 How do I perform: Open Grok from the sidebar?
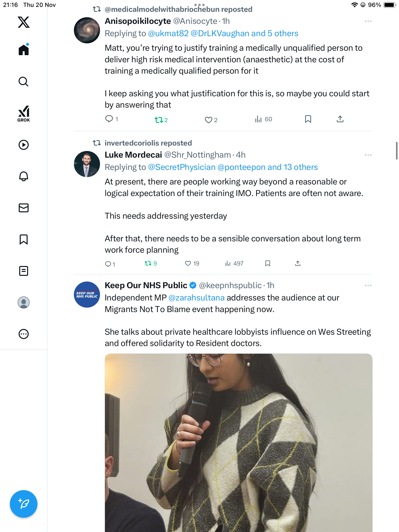24,114
